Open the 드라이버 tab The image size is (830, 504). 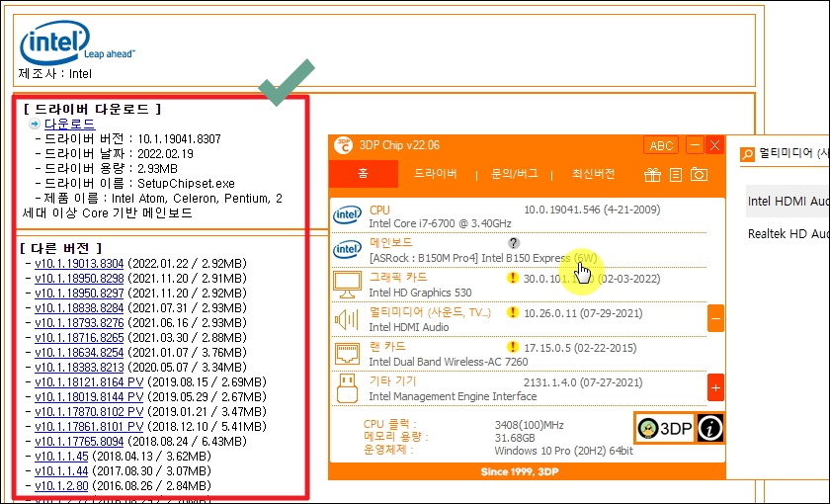435,174
